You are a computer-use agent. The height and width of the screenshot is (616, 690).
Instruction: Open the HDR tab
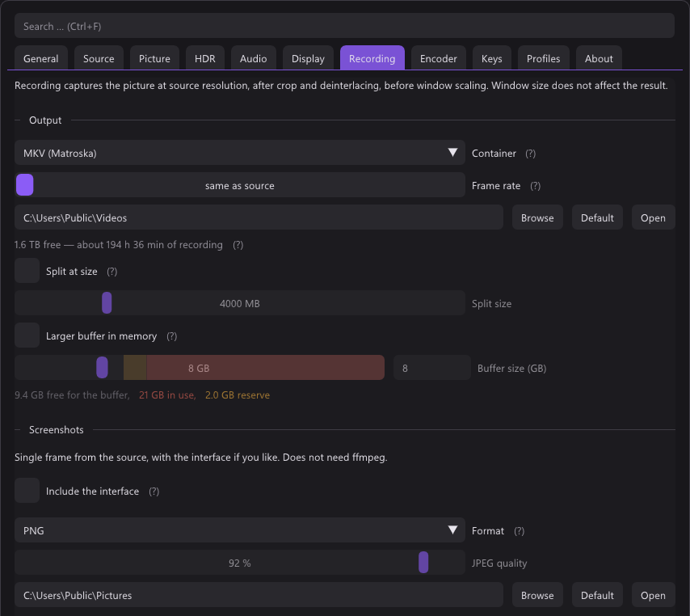coord(205,58)
